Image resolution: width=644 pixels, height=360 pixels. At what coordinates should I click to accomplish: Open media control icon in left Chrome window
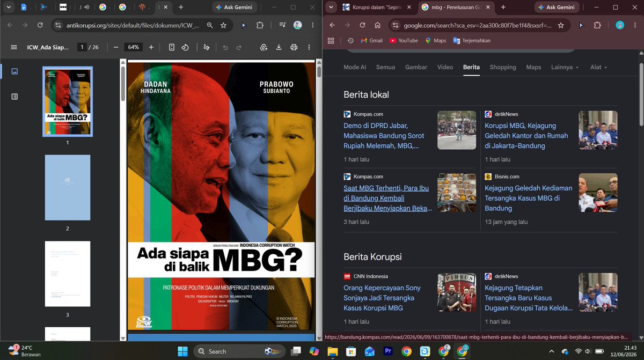(283, 25)
